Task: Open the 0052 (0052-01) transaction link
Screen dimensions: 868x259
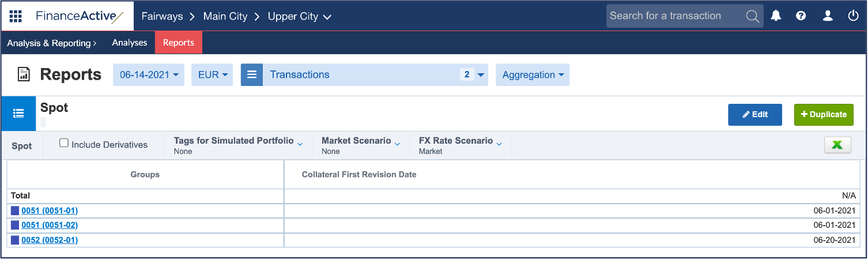Action: point(50,240)
